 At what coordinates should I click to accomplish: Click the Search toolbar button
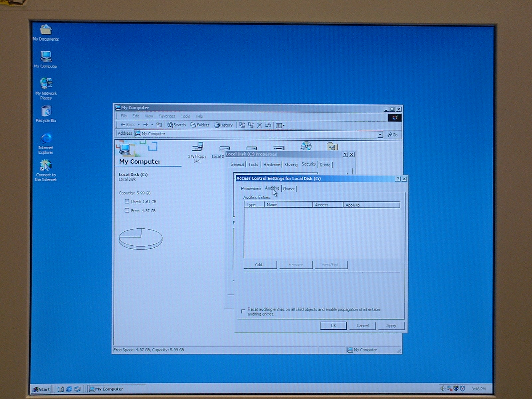[x=176, y=125]
